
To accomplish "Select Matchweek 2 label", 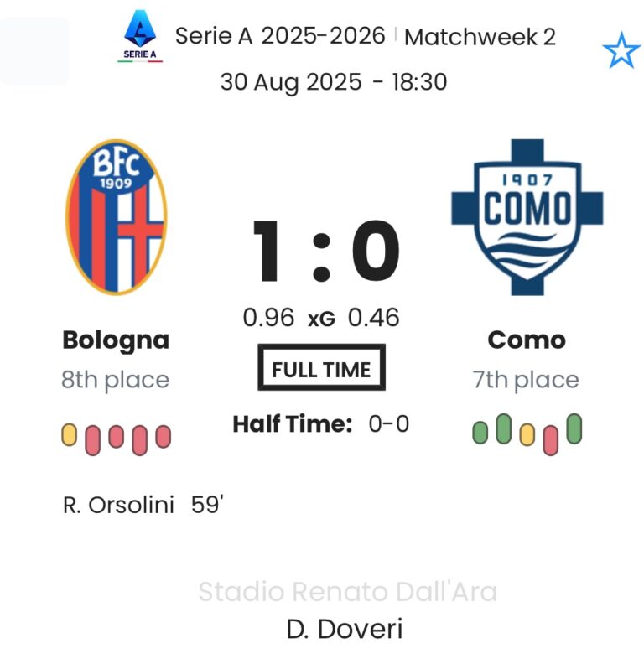I will point(480,37).
